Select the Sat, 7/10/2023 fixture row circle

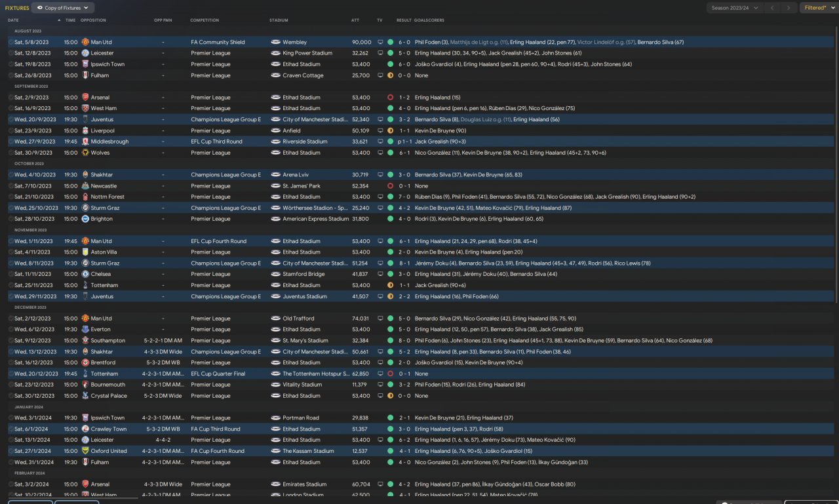pos(11,186)
